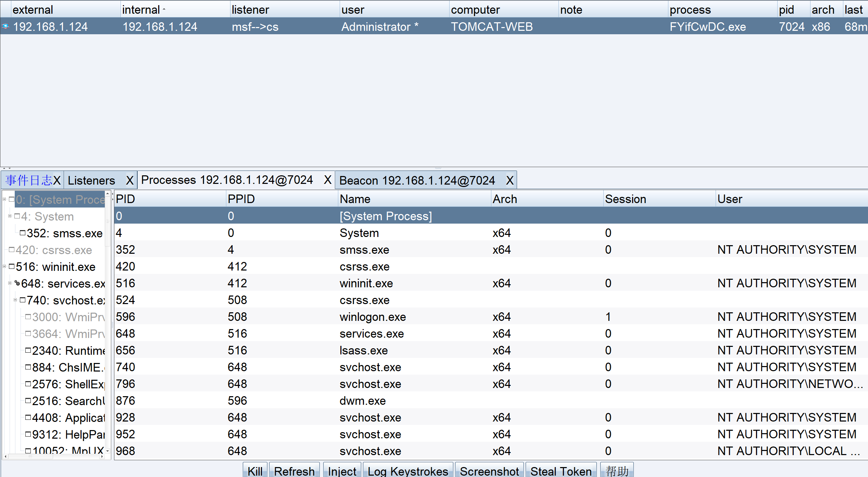Switch to the Listeners tab
This screenshot has height=477, width=868.
91,180
